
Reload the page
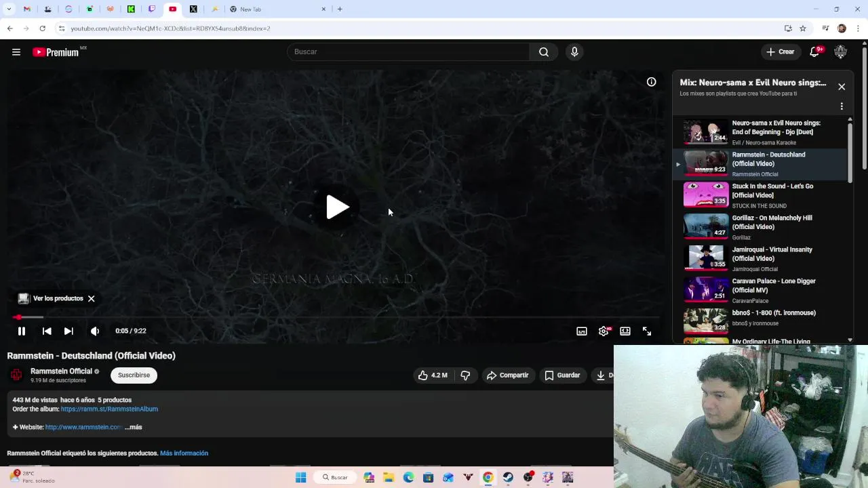pos(42,28)
